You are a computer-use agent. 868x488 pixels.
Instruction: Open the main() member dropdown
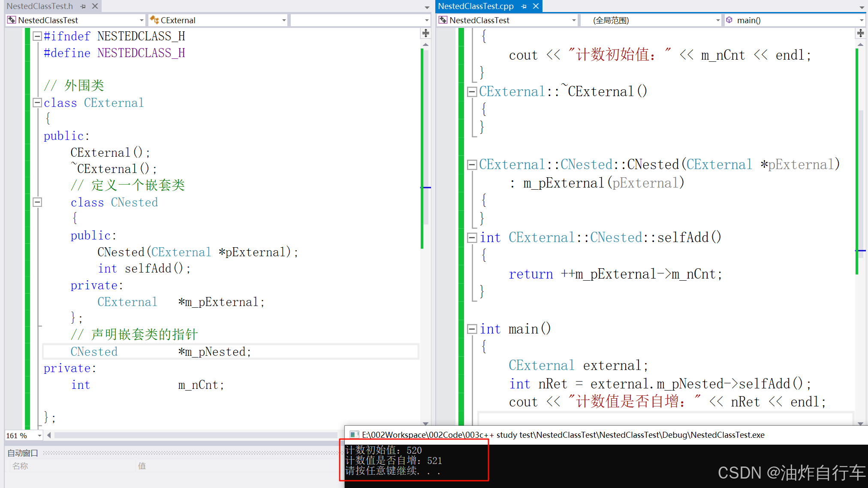point(861,20)
